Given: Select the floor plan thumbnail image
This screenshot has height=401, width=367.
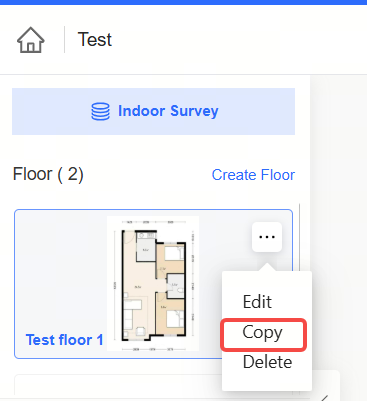Looking at the screenshot, I should point(153,283).
